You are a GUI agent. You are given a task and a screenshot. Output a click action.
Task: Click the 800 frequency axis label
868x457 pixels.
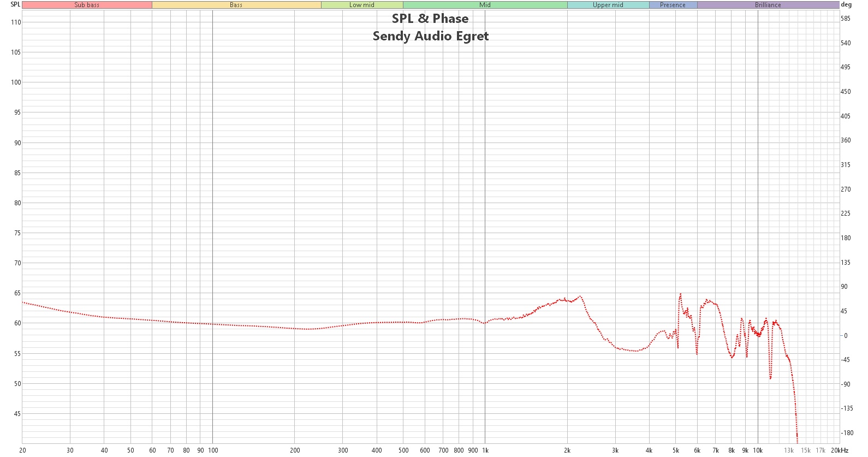tap(459, 450)
